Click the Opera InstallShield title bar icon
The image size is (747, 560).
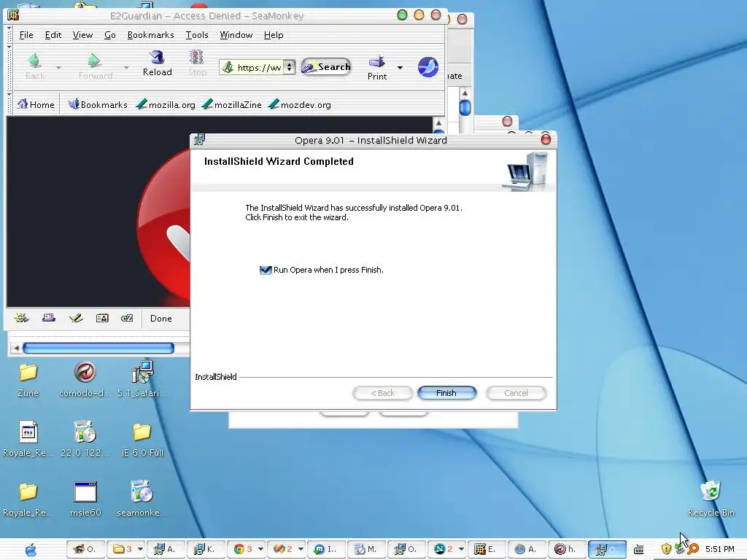click(200, 139)
